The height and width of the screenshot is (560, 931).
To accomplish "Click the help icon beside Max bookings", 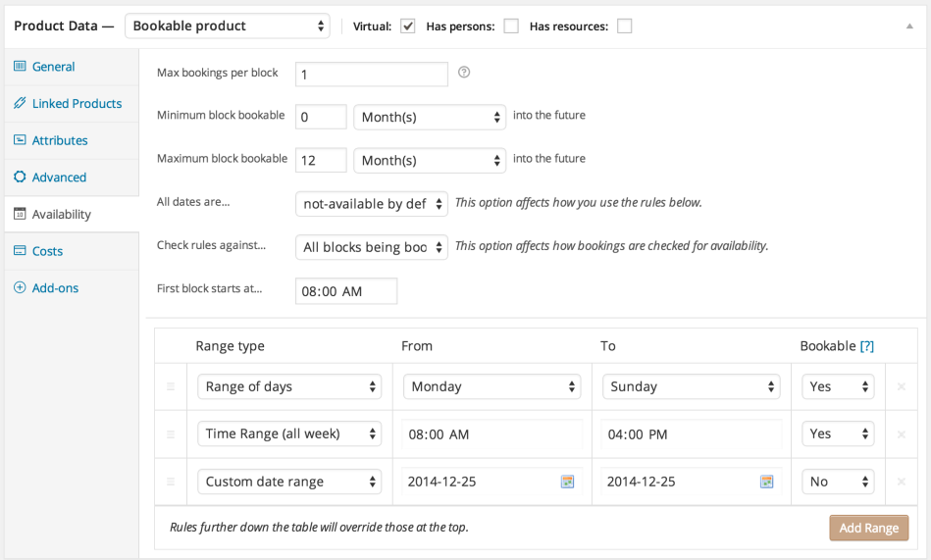I will click(x=464, y=73).
